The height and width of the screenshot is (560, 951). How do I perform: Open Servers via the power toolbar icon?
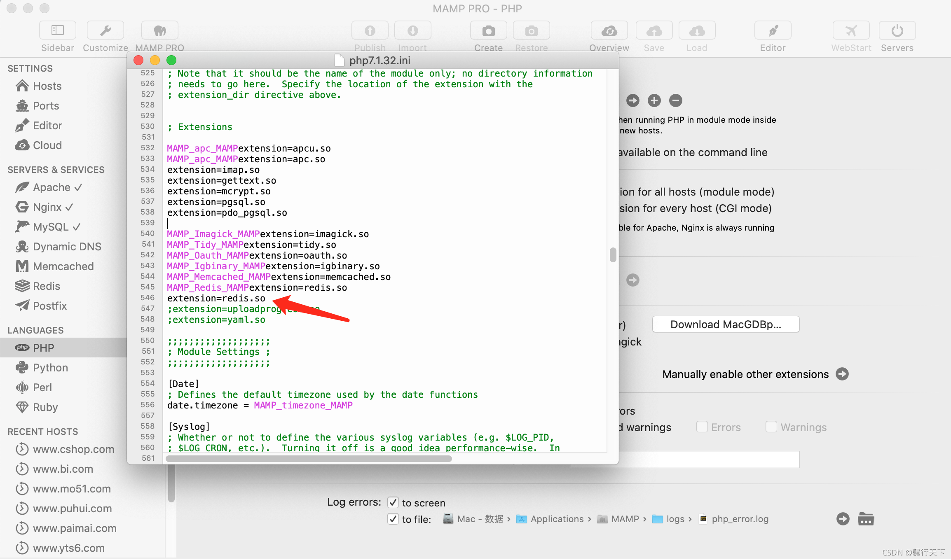(897, 30)
